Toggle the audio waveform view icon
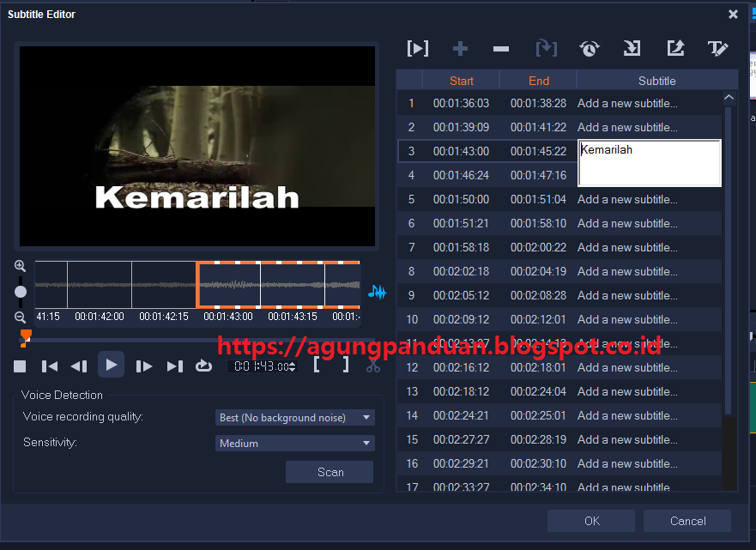 [377, 292]
